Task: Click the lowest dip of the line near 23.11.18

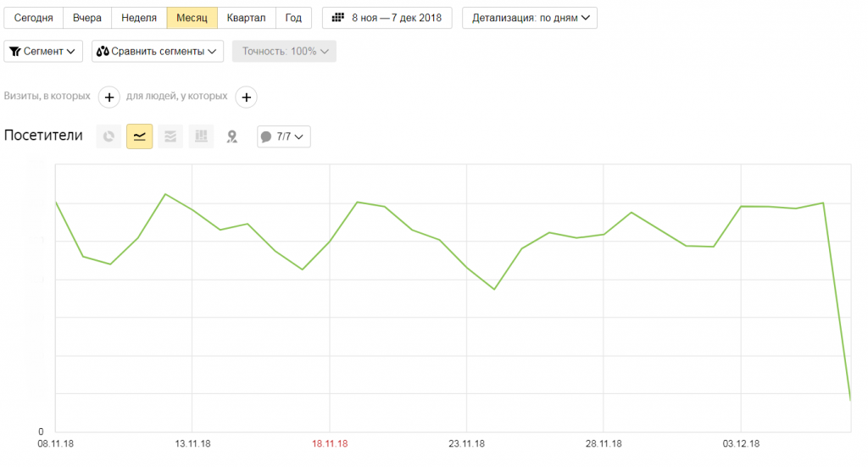Action: coord(494,289)
